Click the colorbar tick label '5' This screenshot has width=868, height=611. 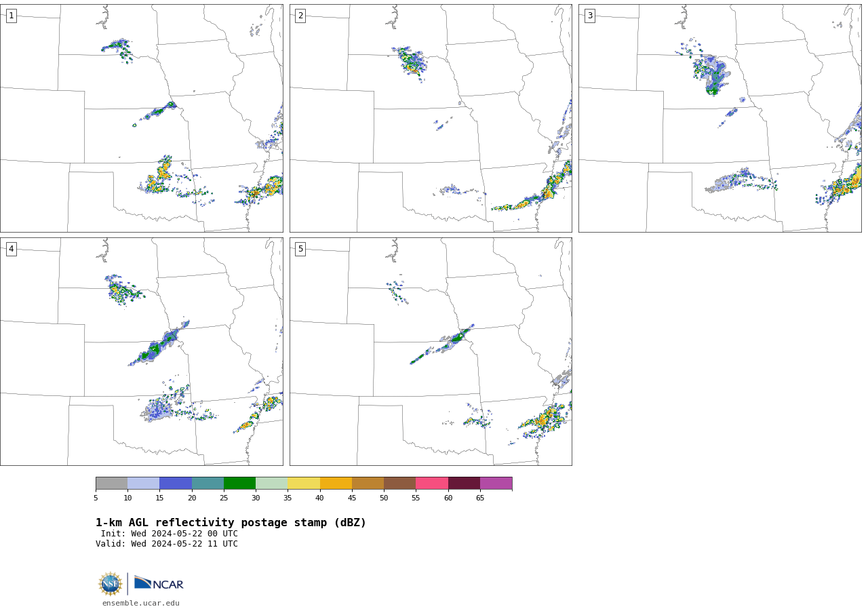(96, 498)
